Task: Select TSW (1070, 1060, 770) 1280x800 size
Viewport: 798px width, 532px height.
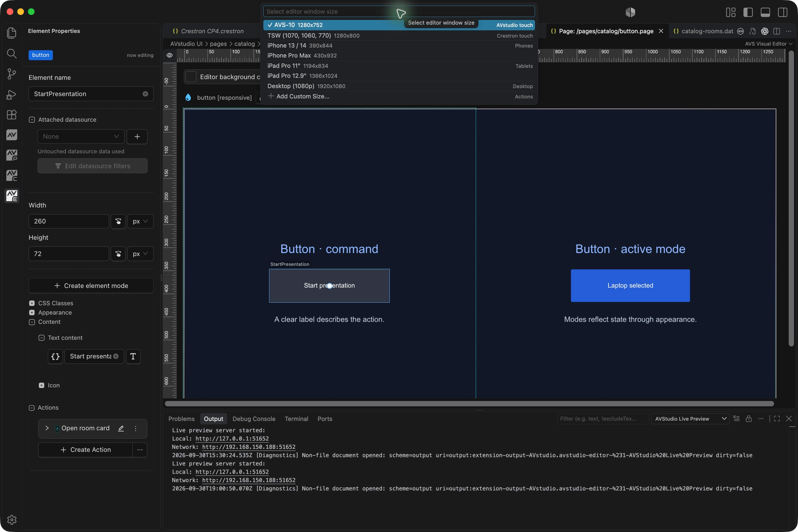Action: click(399, 35)
